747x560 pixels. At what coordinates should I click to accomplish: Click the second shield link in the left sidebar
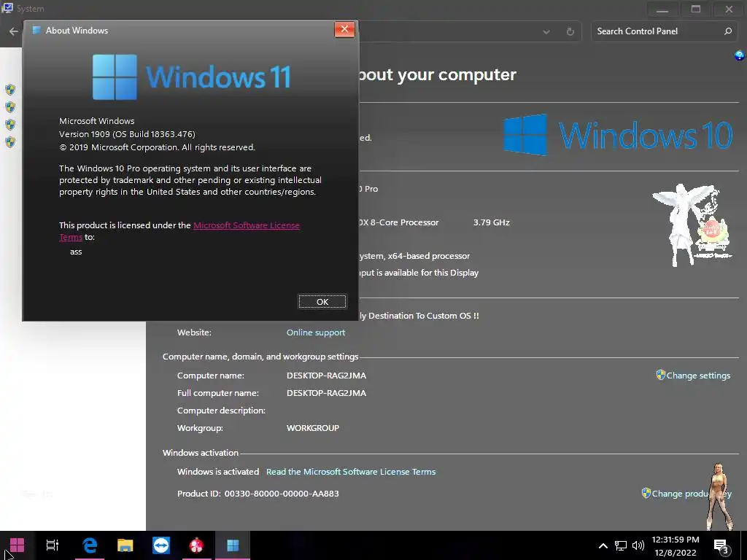tap(10, 107)
